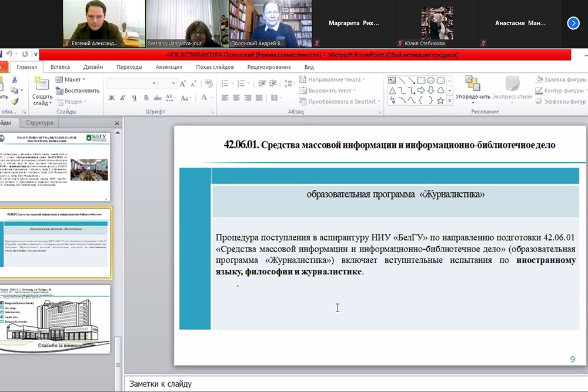This screenshot has width=588, height=392.
Task: Expand the Упорядочить arrange dropdown
Action: (x=473, y=97)
